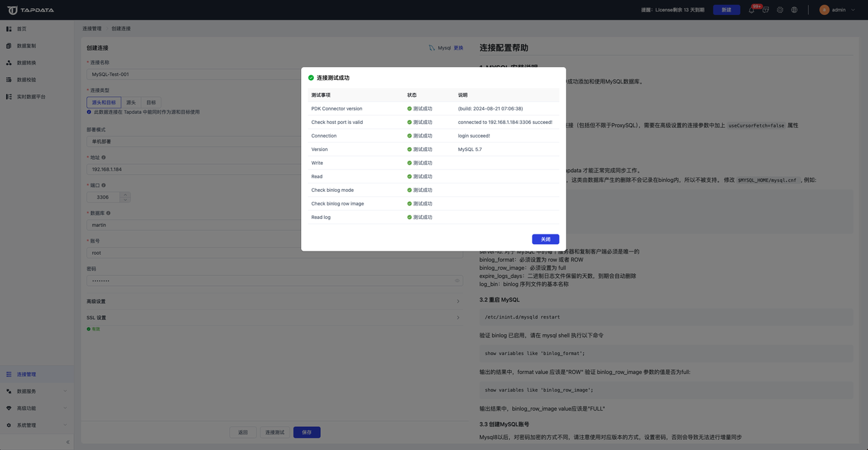The width and height of the screenshot is (868, 450).
Task: Click the 数据复制 sidebar icon
Action: [9, 45]
